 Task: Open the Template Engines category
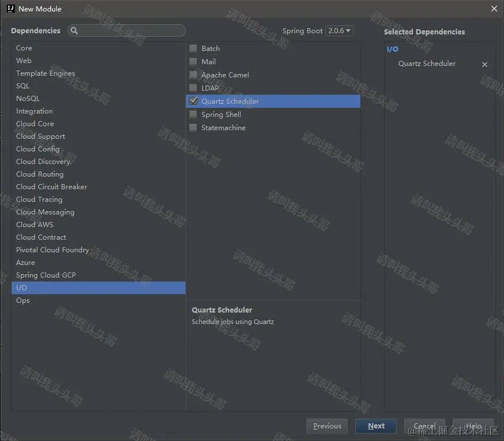(x=98, y=73)
